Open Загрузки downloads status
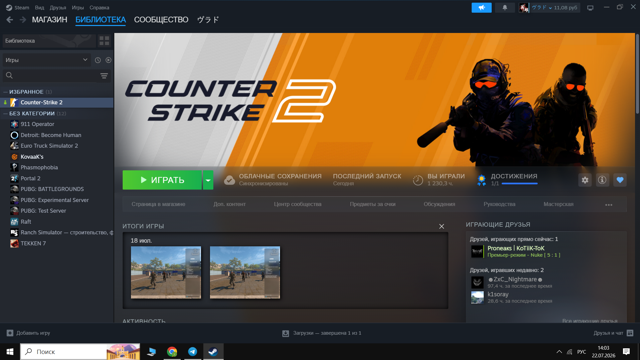Image resolution: width=640 pixels, height=360 pixels. pos(322,333)
